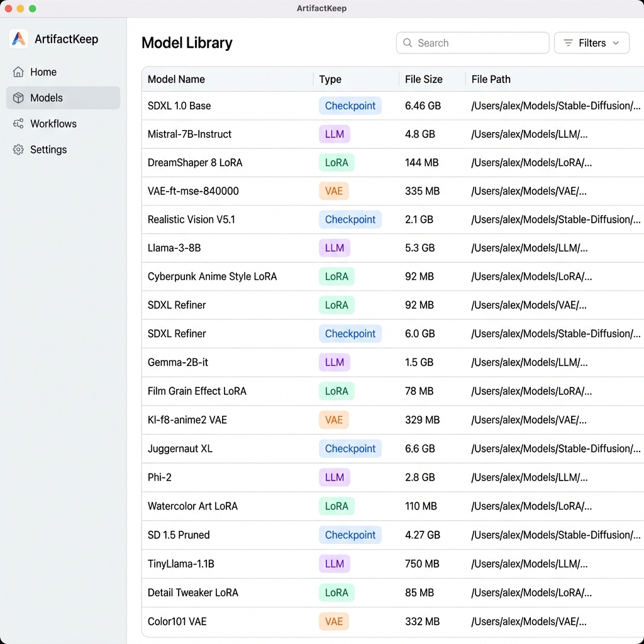Image resolution: width=644 pixels, height=644 pixels.
Task: Click the filter lines icon
Action: 568,43
